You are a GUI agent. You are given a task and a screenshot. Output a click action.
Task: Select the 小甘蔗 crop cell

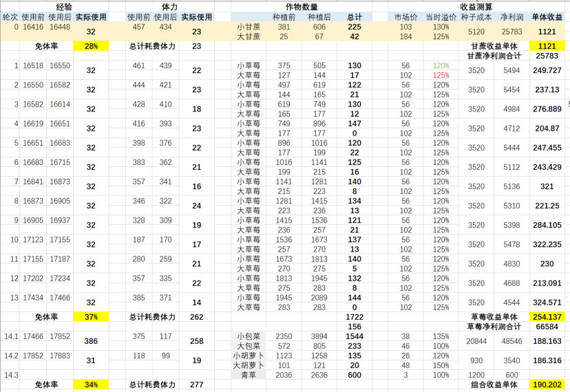pyautogui.click(x=249, y=27)
